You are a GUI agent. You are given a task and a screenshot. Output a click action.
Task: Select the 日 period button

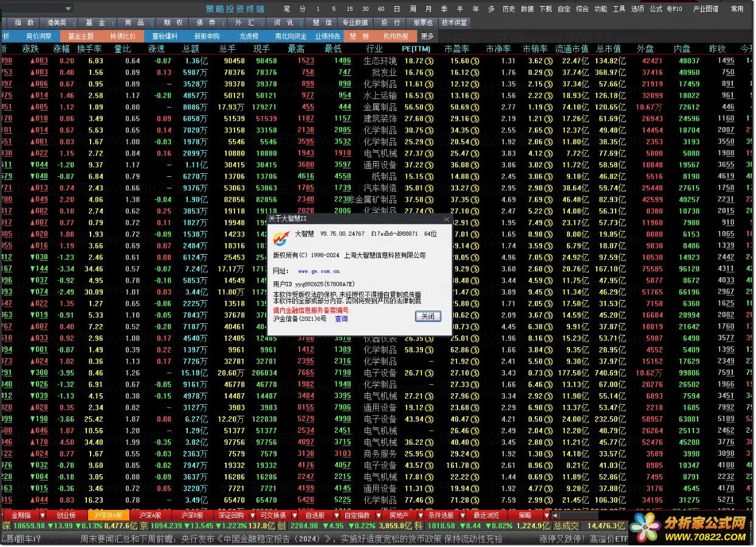point(397,9)
